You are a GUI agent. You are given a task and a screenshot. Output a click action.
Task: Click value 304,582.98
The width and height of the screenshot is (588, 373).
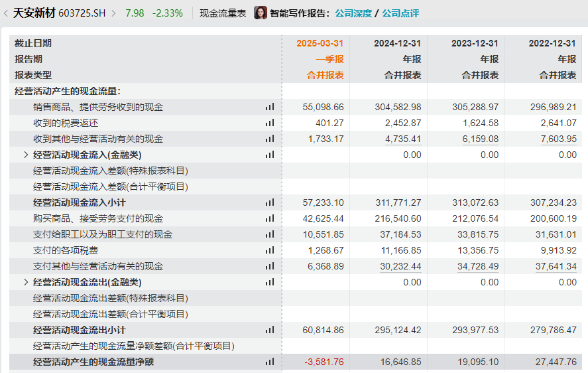coord(398,107)
